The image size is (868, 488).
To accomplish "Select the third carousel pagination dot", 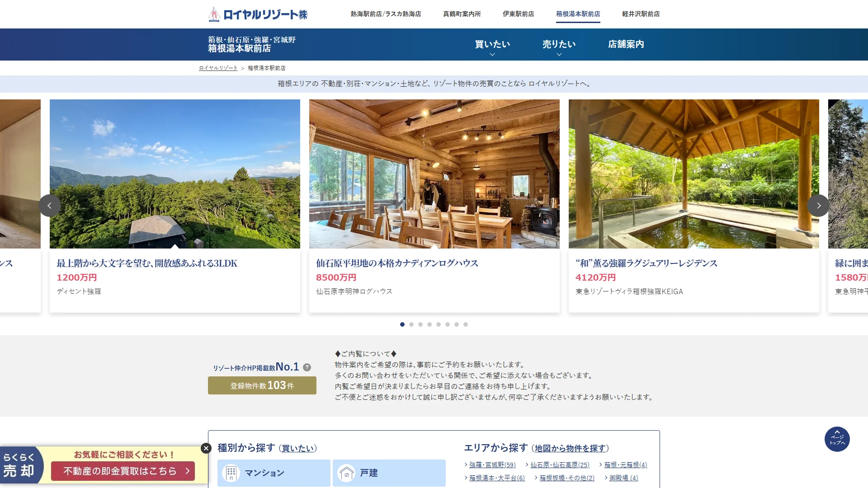I will click(x=420, y=324).
